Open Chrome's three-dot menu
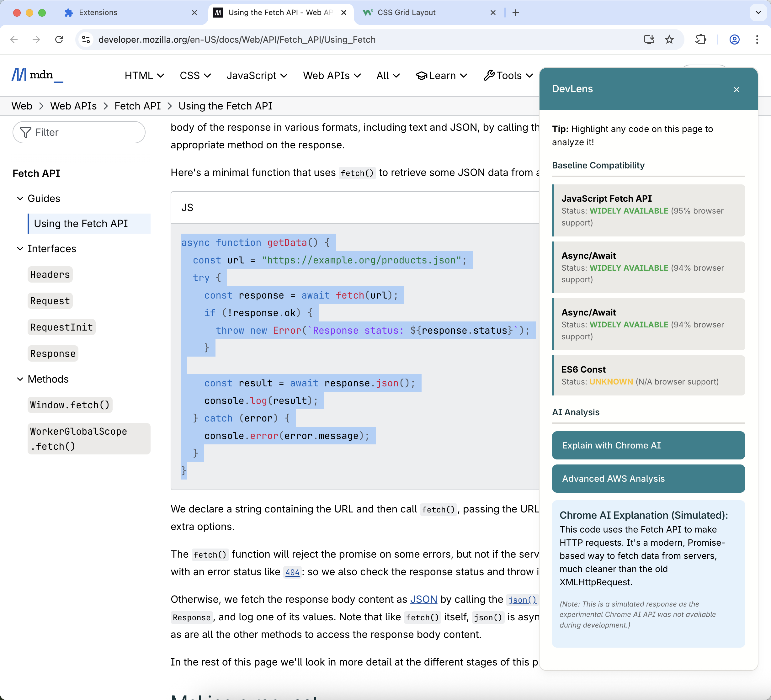771x700 pixels. [757, 40]
